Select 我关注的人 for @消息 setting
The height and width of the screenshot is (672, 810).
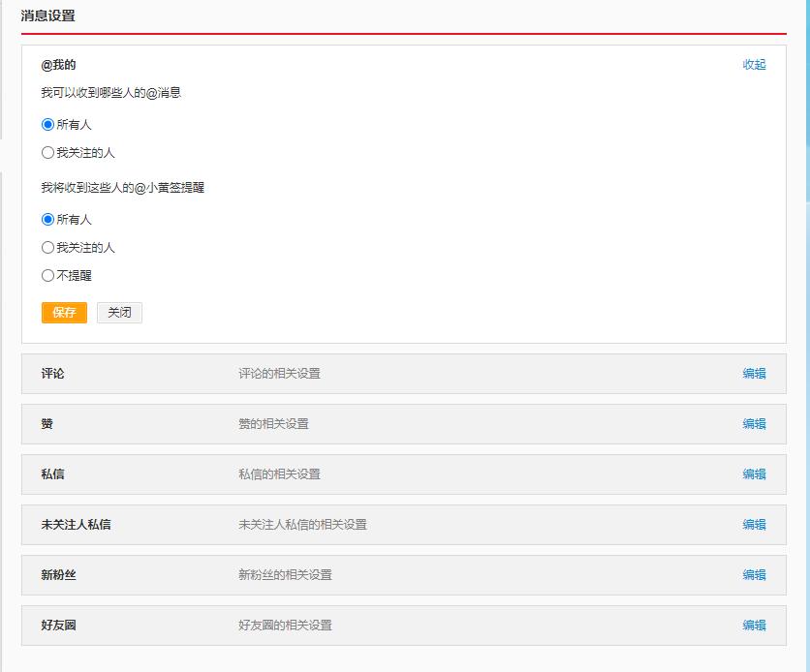tap(47, 152)
